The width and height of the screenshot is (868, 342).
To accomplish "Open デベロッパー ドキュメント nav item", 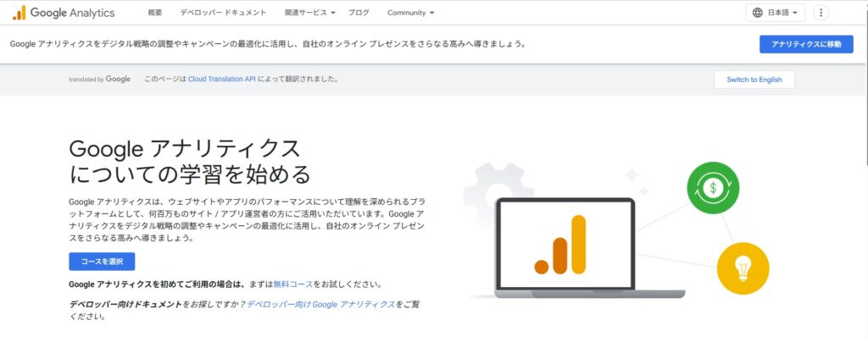I will pos(223,13).
